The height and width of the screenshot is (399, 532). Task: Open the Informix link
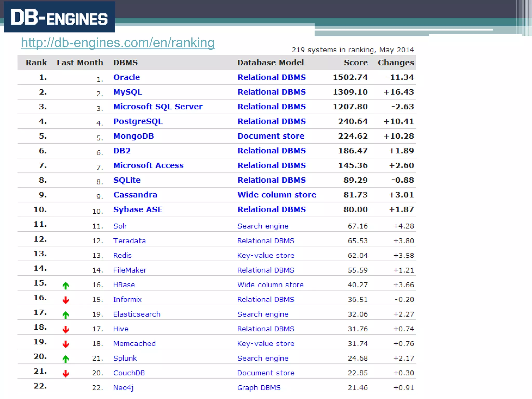tap(127, 300)
